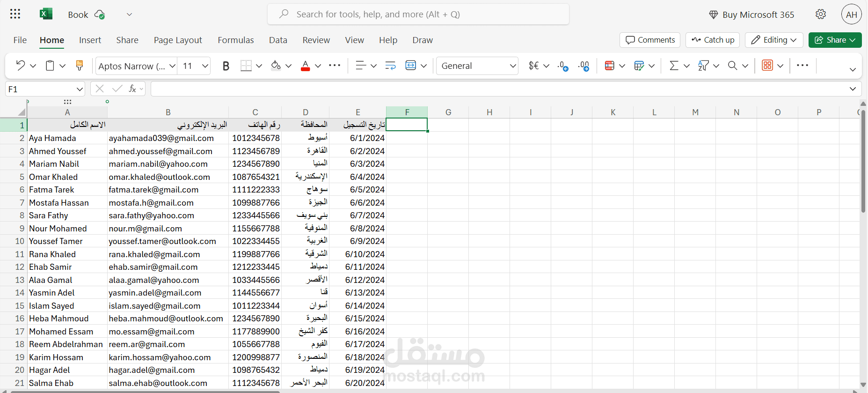868x393 pixels.
Task: Open the Paste options dropdown arrow
Action: pyautogui.click(x=62, y=66)
